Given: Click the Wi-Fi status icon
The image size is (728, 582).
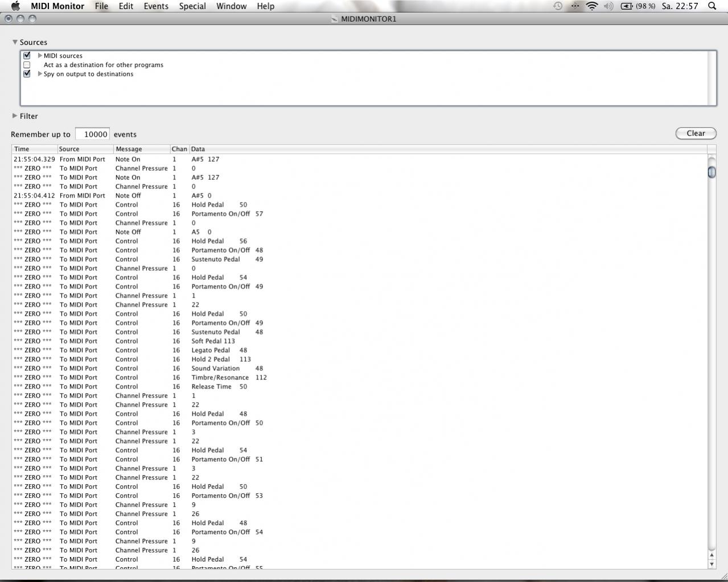Looking at the screenshot, I should pyautogui.click(x=592, y=6).
